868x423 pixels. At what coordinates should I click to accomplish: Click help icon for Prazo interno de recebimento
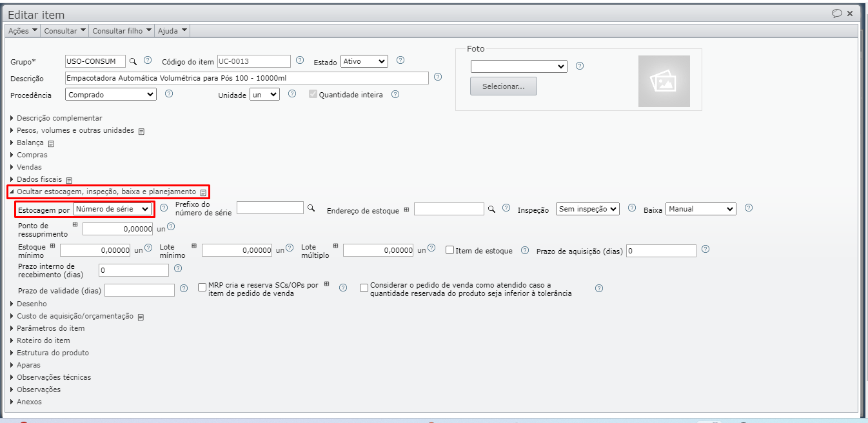[x=178, y=268]
